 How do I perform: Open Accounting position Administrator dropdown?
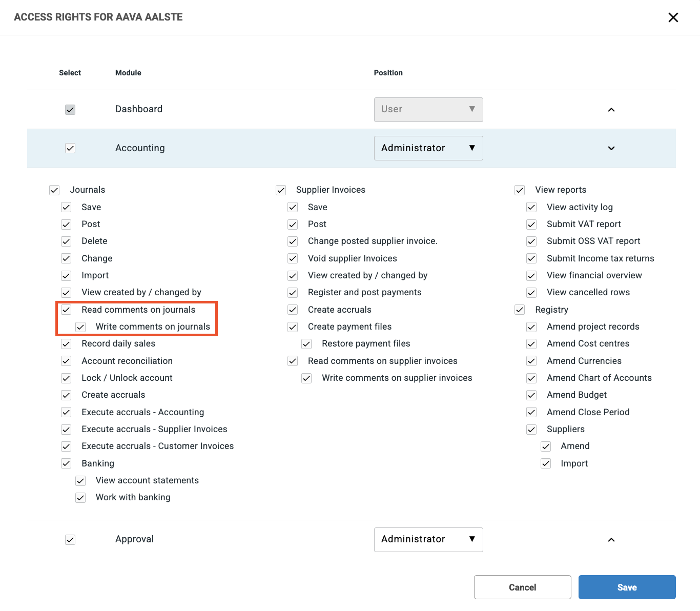click(x=428, y=148)
